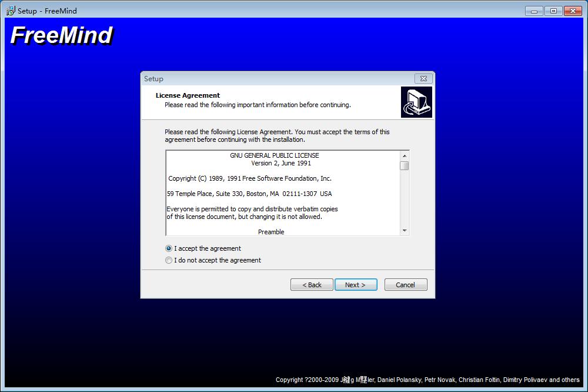Minimize the Setup - FreeMind outer window
588x392 pixels.
[x=534, y=11]
